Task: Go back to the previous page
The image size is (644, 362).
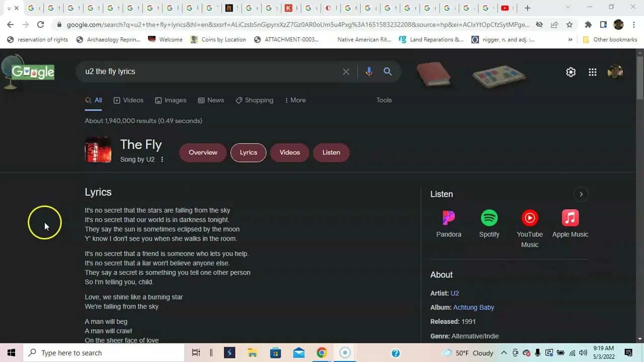Action: [x=10, y=25]
